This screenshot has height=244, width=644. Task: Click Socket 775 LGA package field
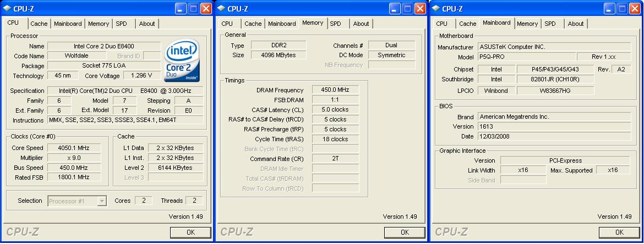pyautogui.click(x=104, y=65)
